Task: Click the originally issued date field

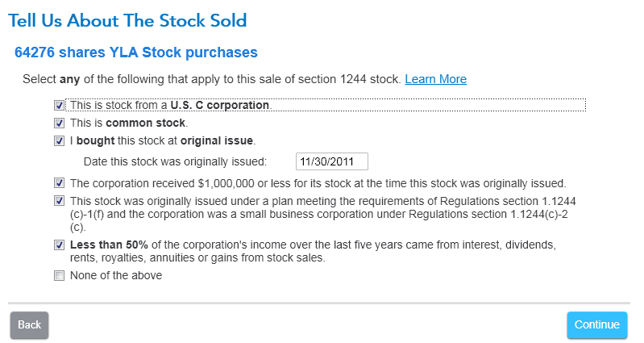Action: click(332, 161)
